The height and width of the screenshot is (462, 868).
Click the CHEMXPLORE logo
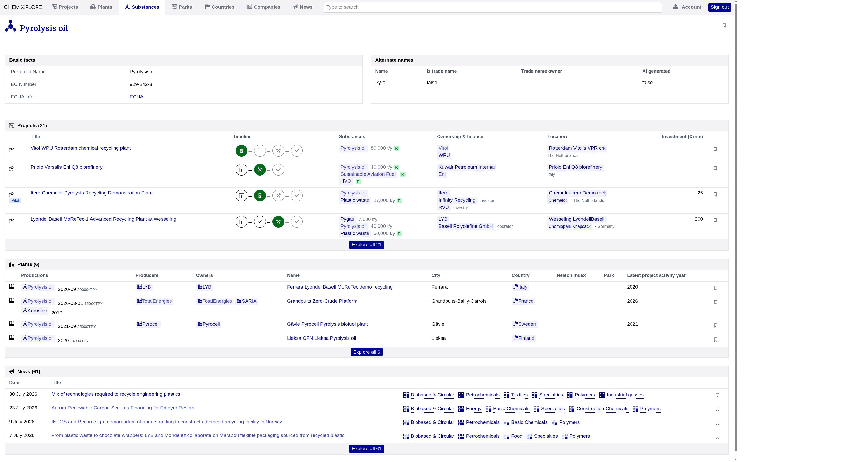pyautogui.click(x=23, y=7)
